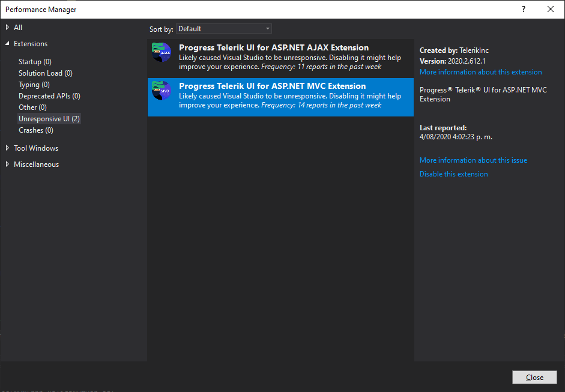Select Startup (0) category
Image resolution: width=565 pixels, height=392 pixels.
[35, 62]
